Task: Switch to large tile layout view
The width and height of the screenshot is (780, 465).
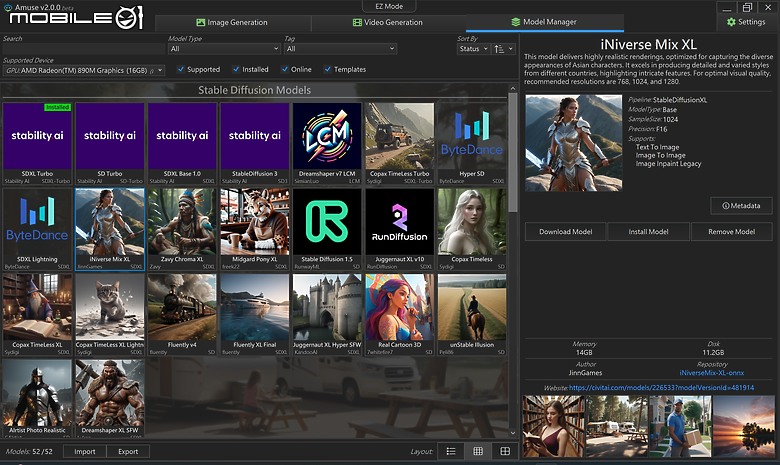Action: click(x=505, y=451)
